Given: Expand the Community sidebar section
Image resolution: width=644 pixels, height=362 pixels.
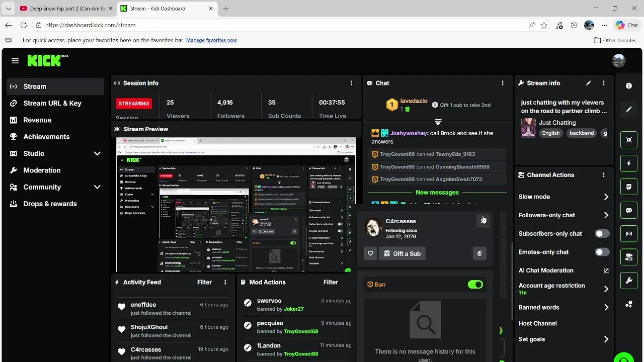Looking at the screenshot, I should (97, 187).
